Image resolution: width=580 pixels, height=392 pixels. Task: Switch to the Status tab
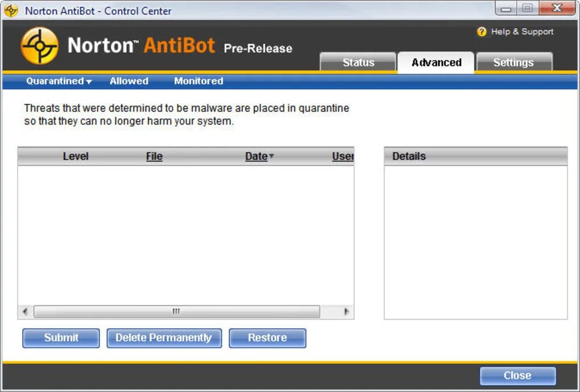[x=358, y=62]
